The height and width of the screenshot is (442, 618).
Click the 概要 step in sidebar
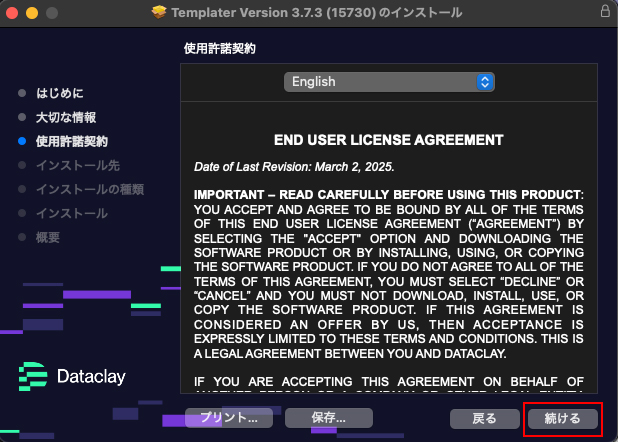pyautogui.click(x=47, y=237)
